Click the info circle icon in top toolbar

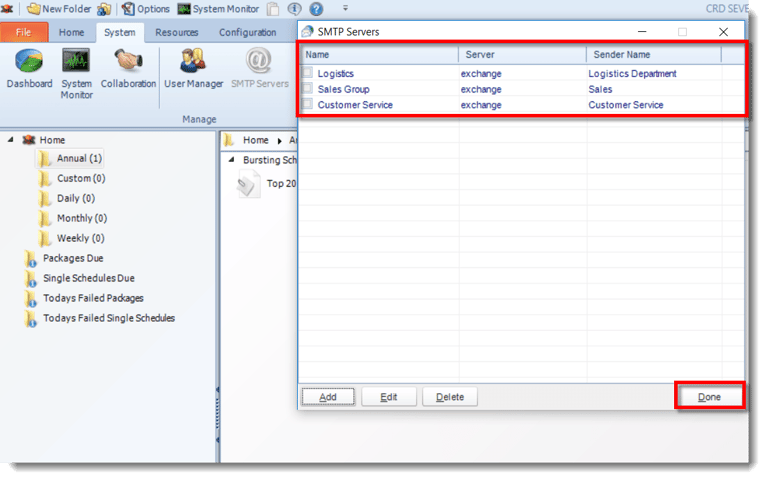point(295,9)
